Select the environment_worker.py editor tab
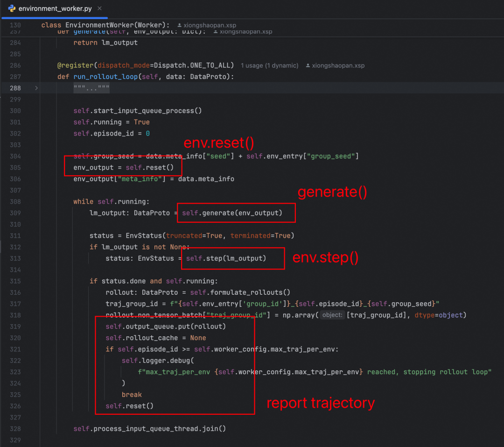The height and width of the screenshot is (447, 504). click(55, 8)
